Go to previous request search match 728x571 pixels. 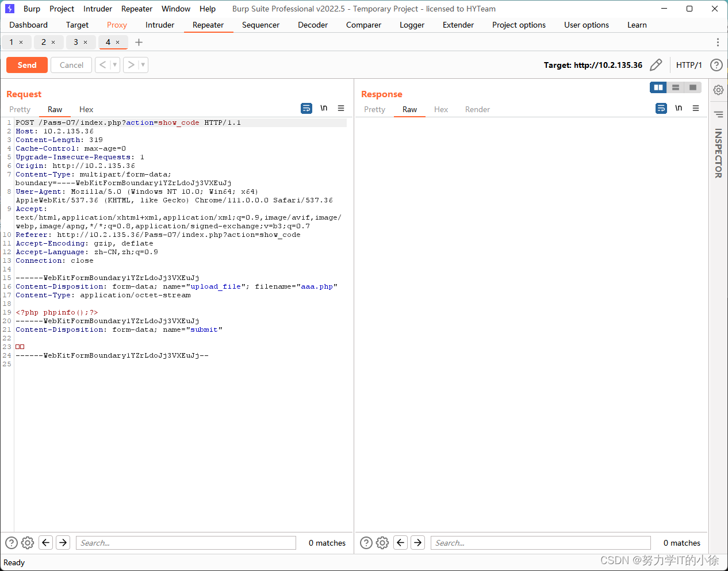(x=46, y=542)
